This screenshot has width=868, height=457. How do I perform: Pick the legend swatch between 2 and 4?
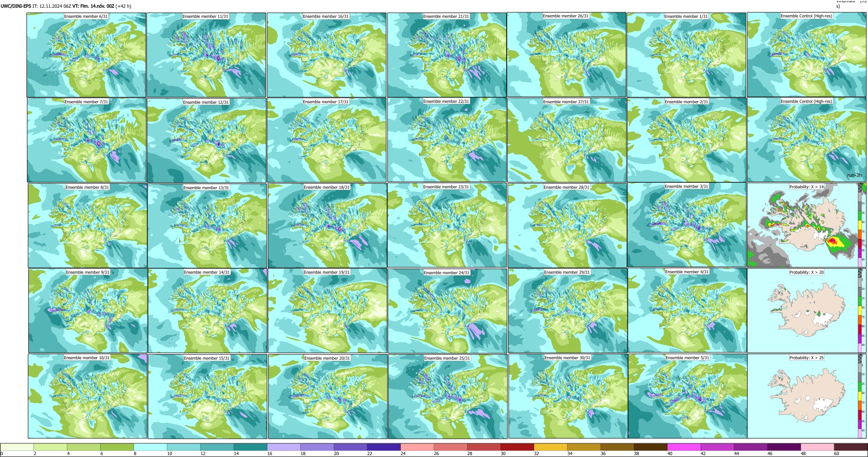50,447
